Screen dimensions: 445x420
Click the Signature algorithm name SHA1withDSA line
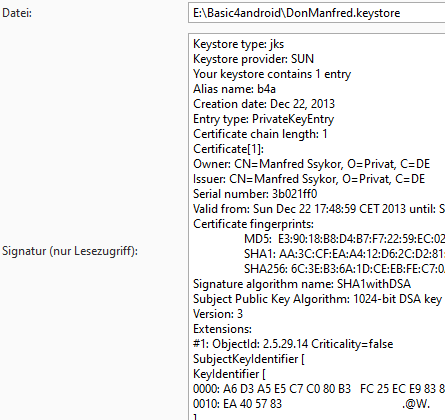coord(302,284)
